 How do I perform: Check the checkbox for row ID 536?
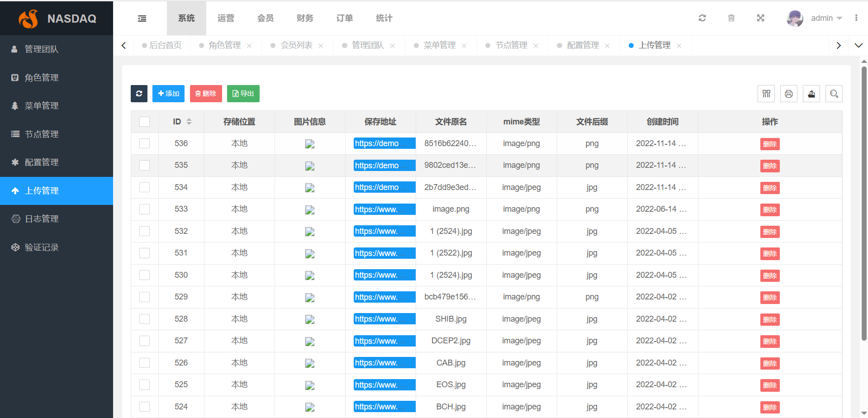(x=145, y=143)
